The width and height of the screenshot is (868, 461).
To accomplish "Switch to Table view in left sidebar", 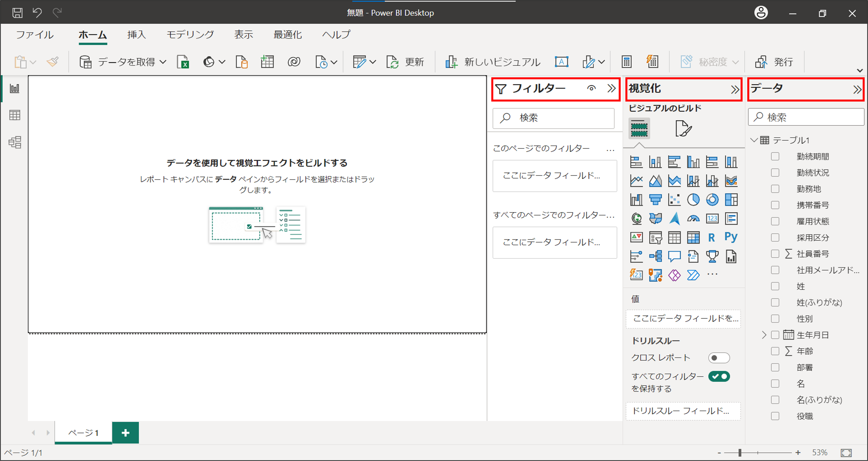I will (x=15, y=115).
